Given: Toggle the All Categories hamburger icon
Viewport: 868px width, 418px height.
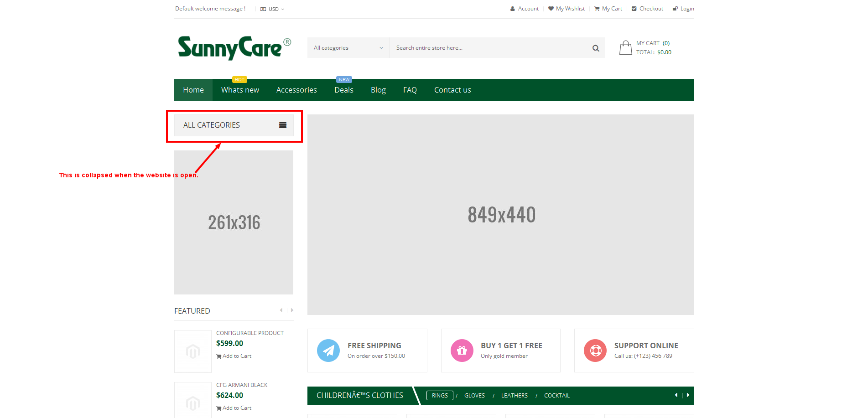Looking at the screenshot, I should click(x=283, y=125).
